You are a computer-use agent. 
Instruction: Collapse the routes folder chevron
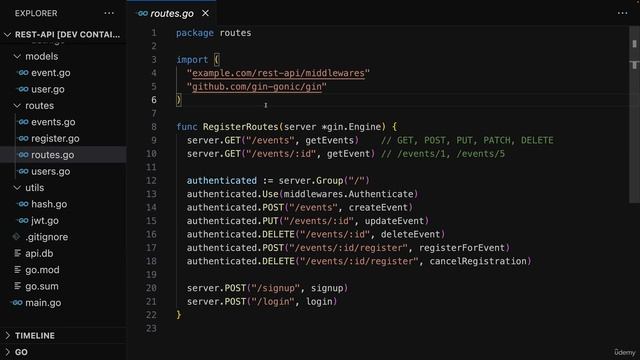[17, 106]
